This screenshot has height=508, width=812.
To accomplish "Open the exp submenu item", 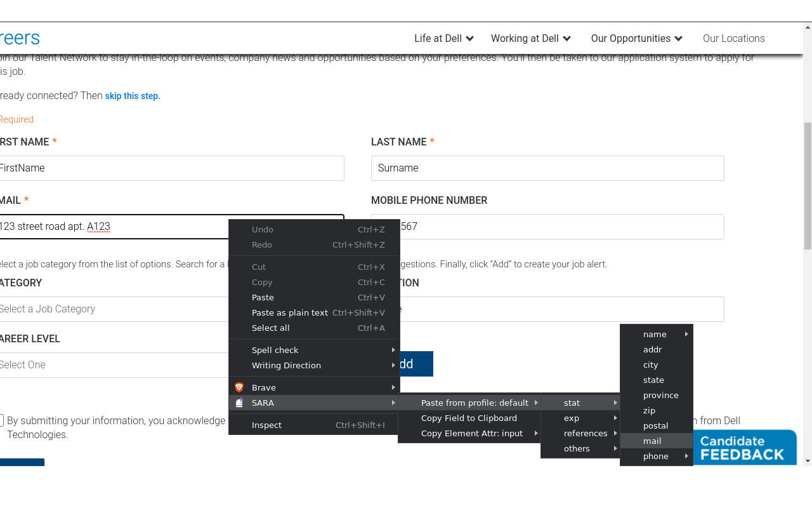I will click(580, 418).
